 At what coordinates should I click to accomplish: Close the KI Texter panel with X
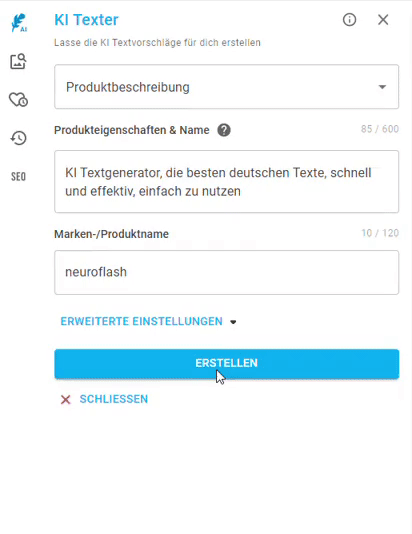click(383, 20)
